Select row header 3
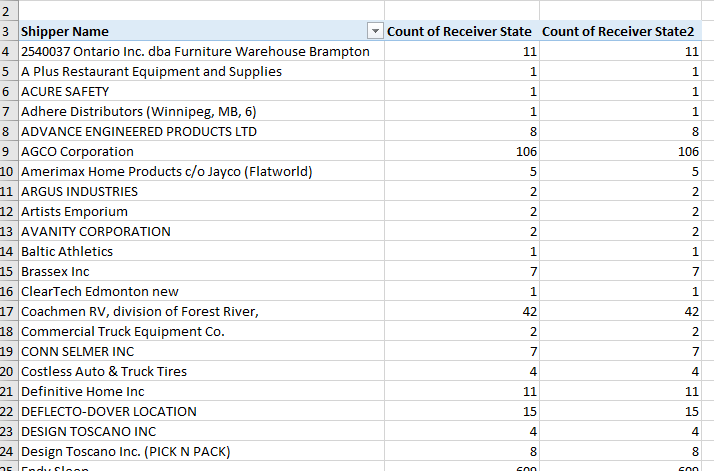This screenshot has height=471, width=714. click(x=9, y=31)
